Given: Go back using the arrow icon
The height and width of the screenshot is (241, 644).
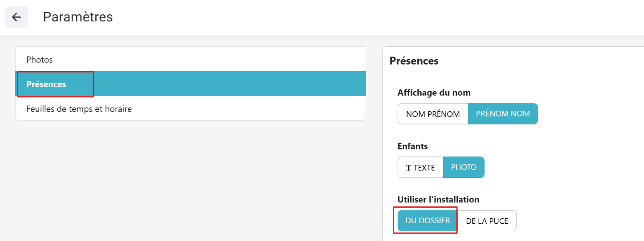Looking at the screenshot, I should [16, 17].
